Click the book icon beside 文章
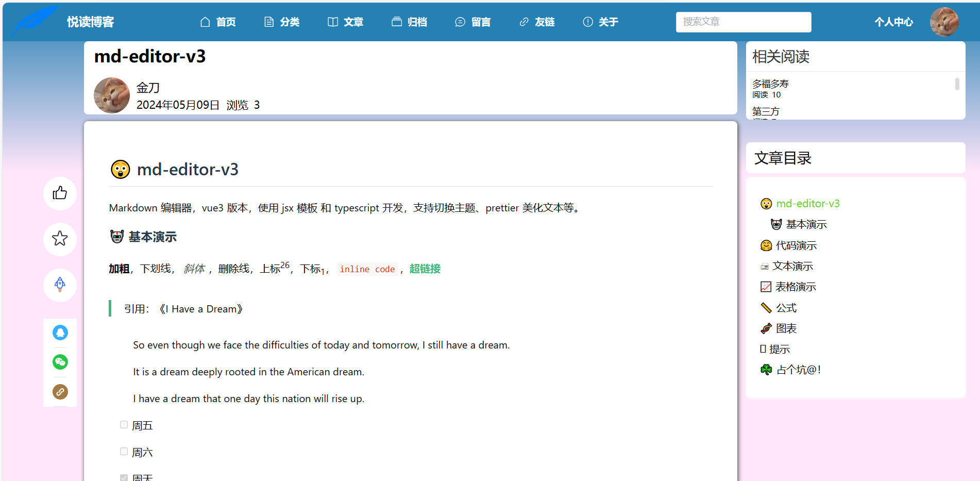The height and width of the screenshot is (481, 980). coord(333,22)
